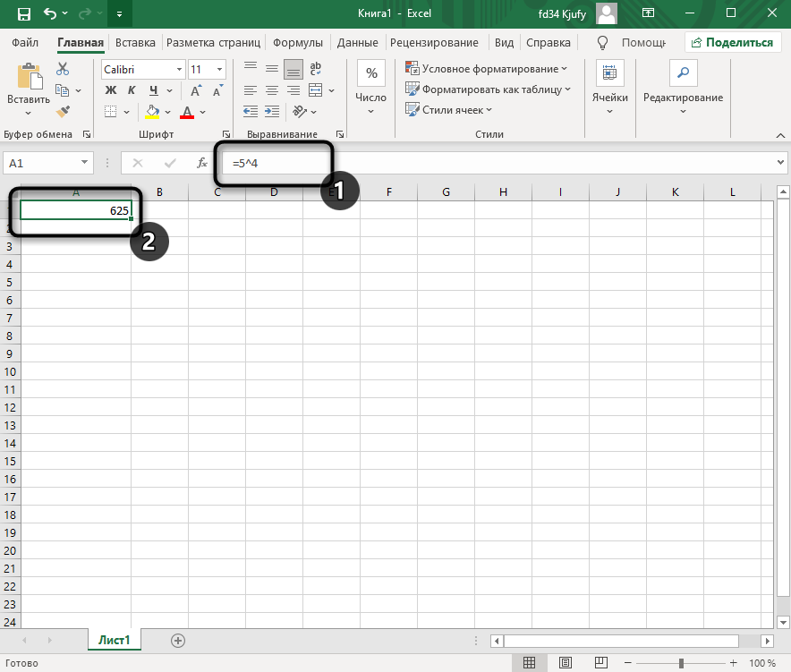Open the Формулы ribbon tab
The image size is (791, 672).
tap(298, 42)
